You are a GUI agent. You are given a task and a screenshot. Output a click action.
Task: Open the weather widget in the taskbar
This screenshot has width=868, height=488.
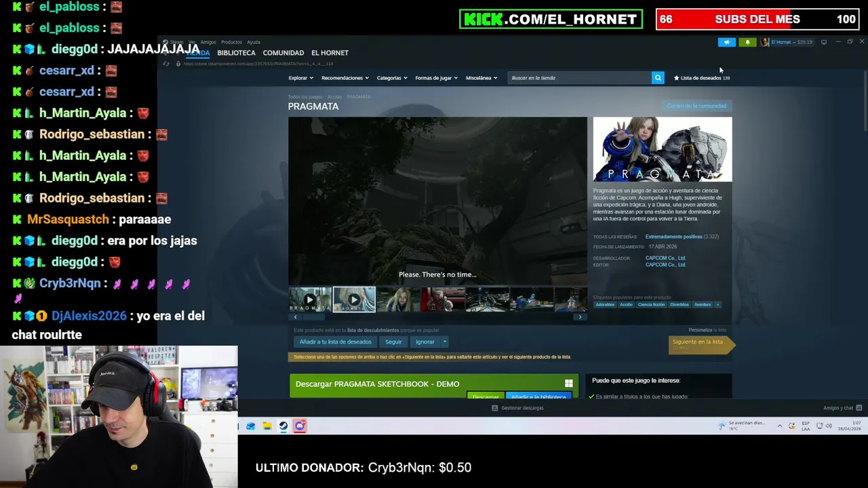[742, 426]
